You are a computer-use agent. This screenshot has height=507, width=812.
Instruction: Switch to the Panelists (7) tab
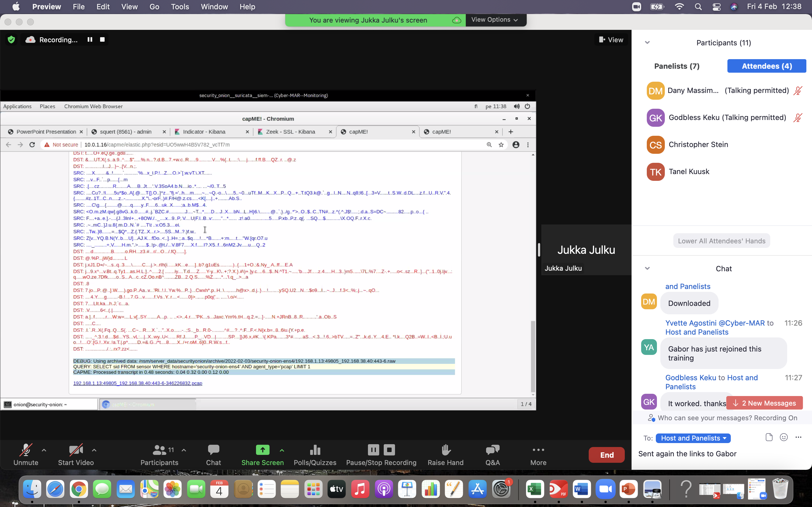point(677,66)
